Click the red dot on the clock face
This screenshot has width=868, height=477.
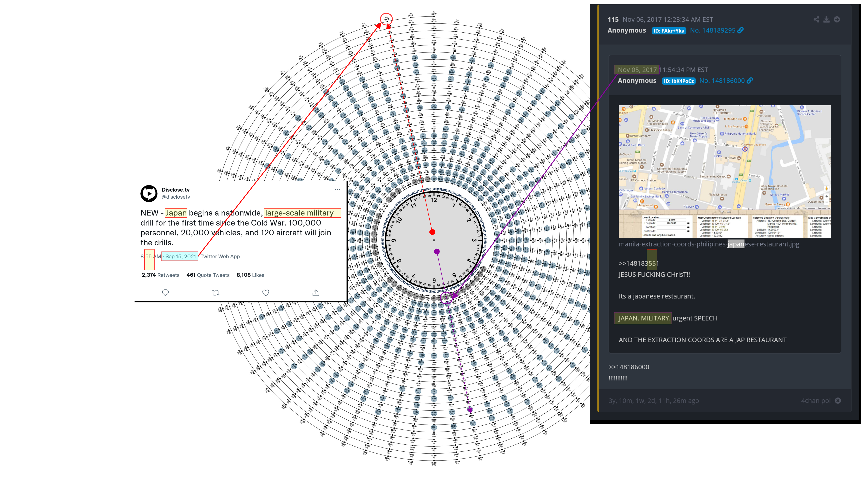[x=432, y=232]
